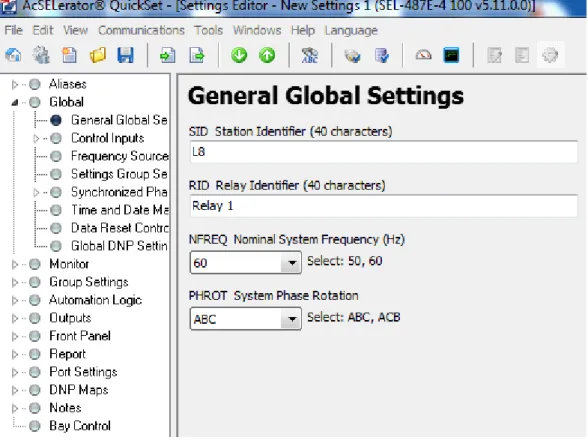Expand the Aliases tree node
Viewport: 588px width, 440px height.
[15, 85]
